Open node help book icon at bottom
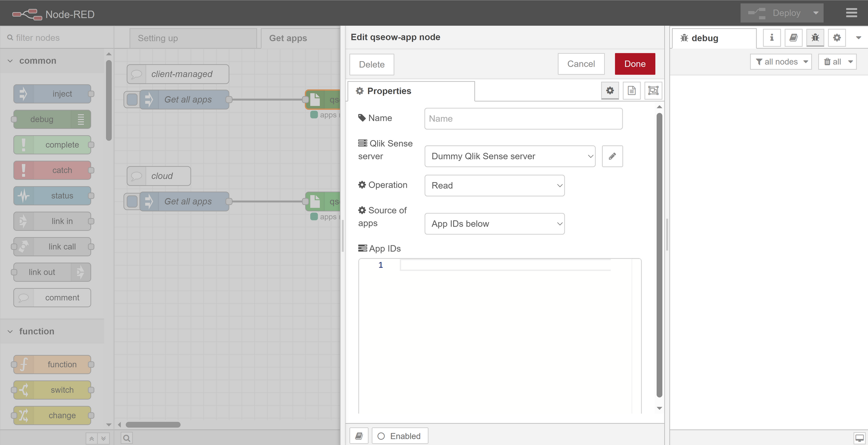 [x=359, y=436]
